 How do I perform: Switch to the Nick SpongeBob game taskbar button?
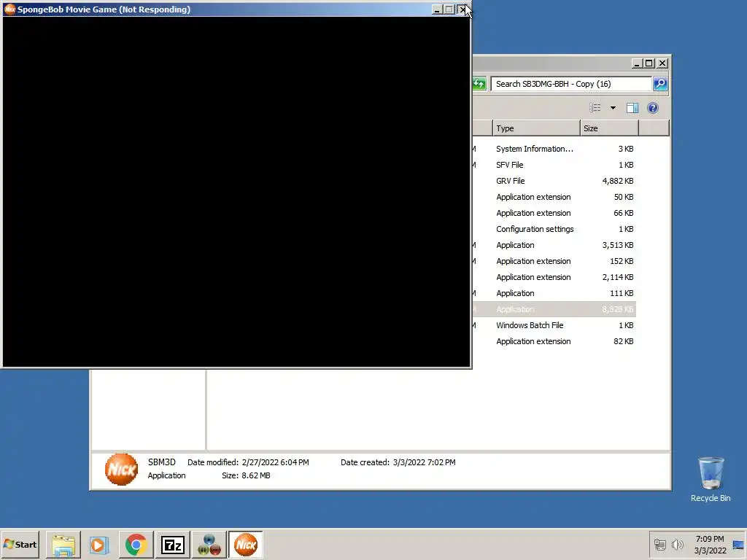[x=246, y=544]
